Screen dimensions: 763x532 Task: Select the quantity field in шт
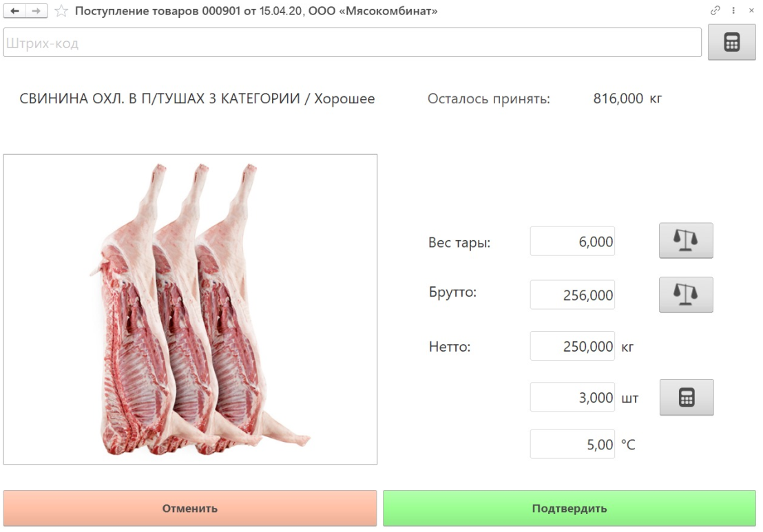[572, 397]
